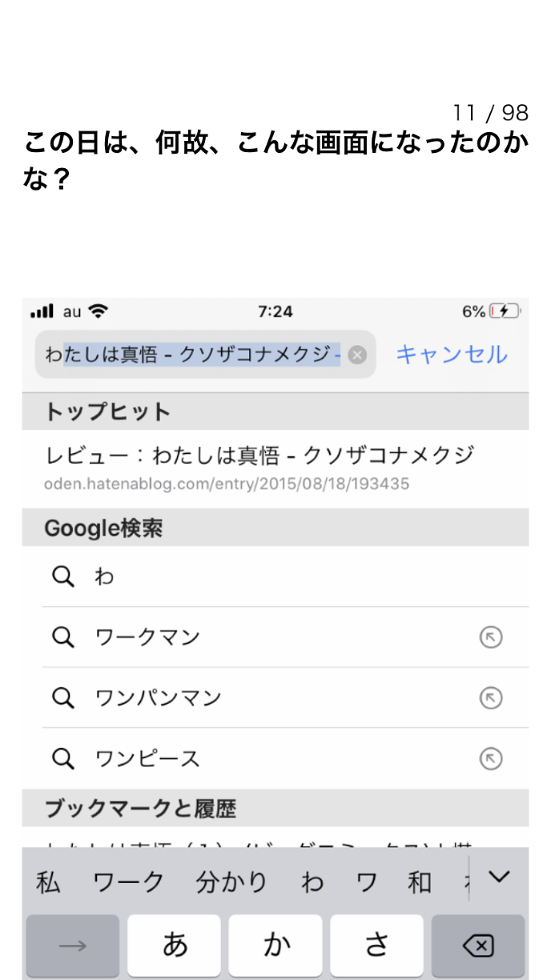Screen dimensions: 551x980
Task: Fill search field with ワークマン arrow
Action: pyautogui.click(x=490, y=637)
